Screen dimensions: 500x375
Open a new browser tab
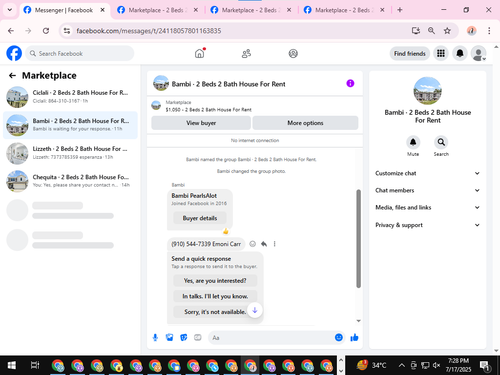click(x=400, y=10)
